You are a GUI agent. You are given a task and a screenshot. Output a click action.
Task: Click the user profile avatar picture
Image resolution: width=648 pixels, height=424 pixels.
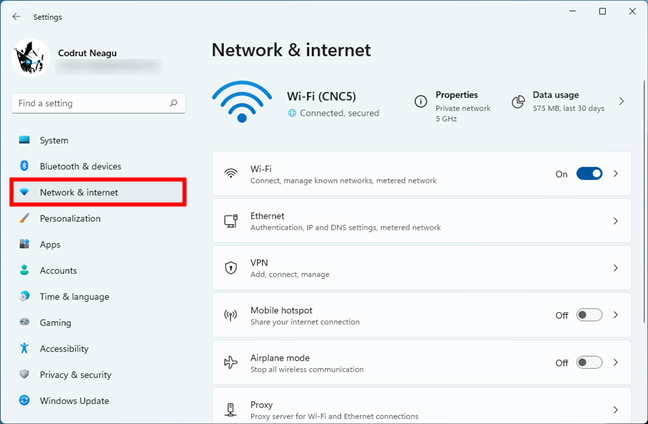point(31,57)
